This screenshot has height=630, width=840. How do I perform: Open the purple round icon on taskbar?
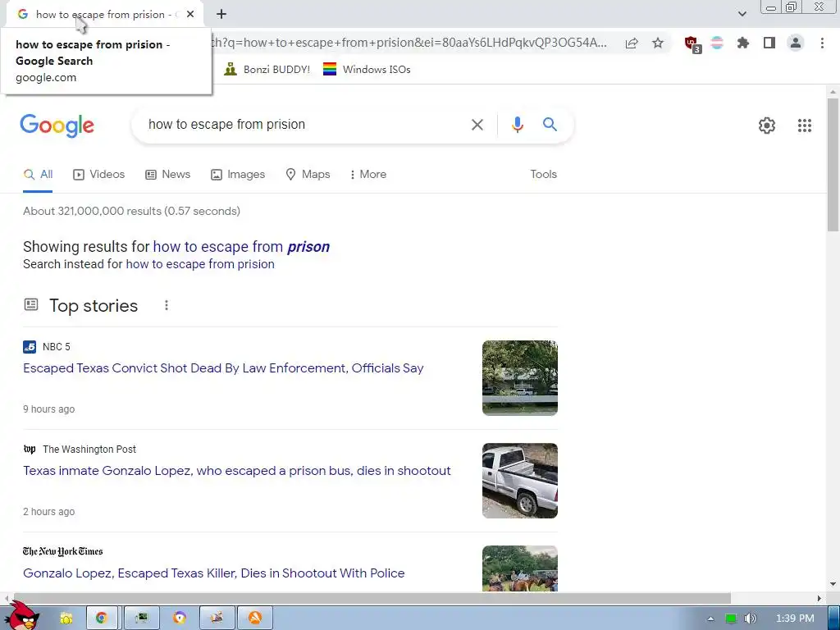click(180, 619)
